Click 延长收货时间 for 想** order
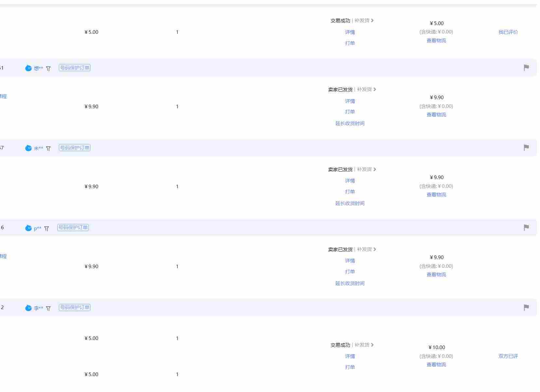 click(350, 123)
